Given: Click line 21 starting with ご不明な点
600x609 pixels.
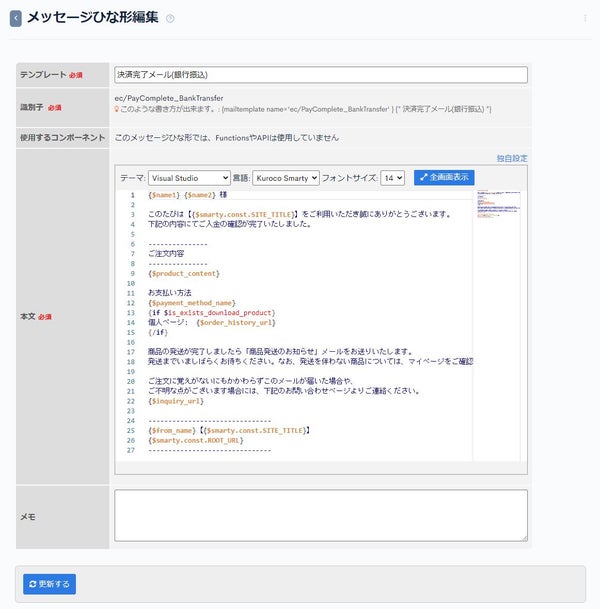Looking at the screenshot, I should 283,391.
